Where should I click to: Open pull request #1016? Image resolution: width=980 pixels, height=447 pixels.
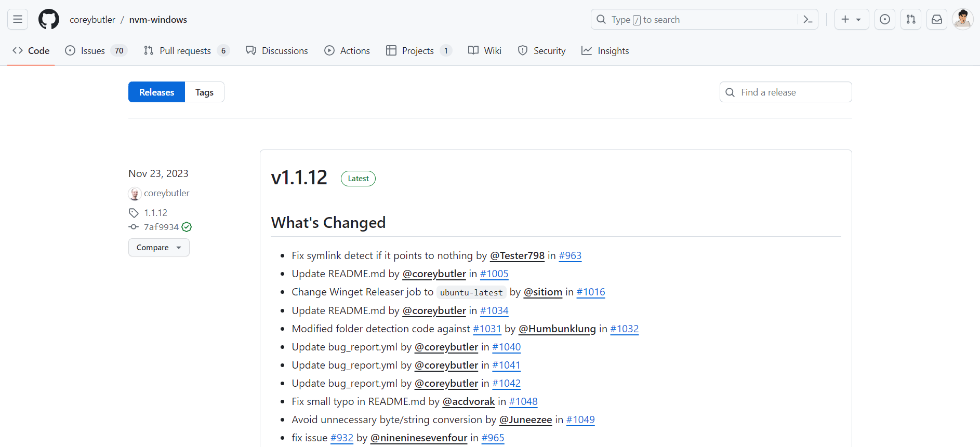click(591, 292)
